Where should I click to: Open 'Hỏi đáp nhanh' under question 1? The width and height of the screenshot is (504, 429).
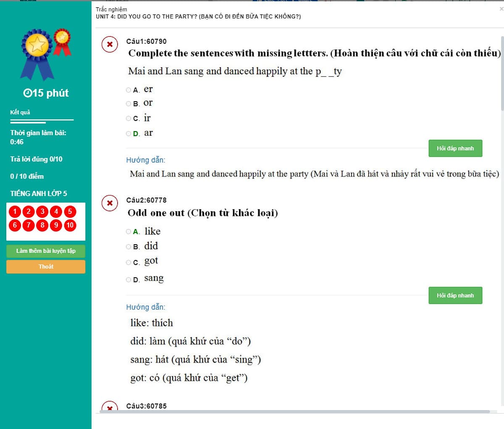coord(455,148)
